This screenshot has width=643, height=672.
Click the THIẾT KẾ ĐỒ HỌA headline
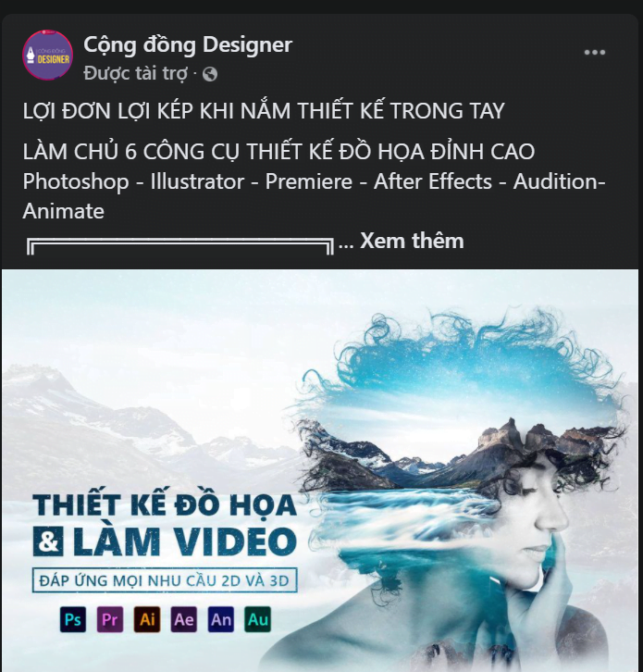165,504
